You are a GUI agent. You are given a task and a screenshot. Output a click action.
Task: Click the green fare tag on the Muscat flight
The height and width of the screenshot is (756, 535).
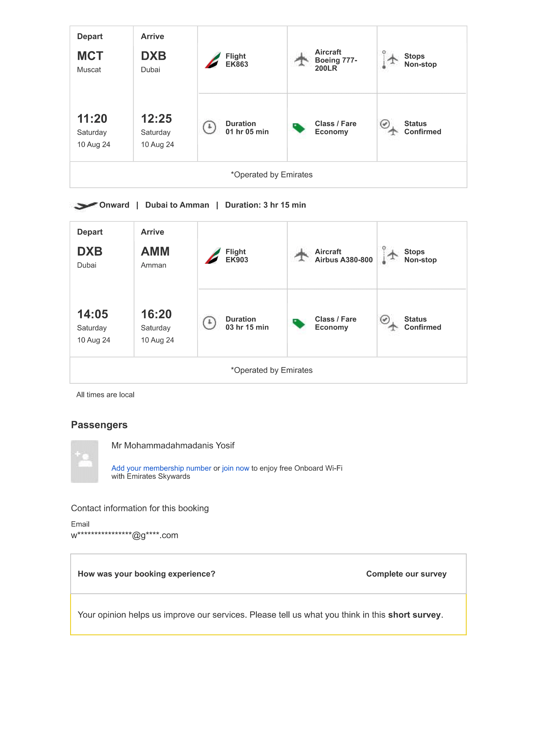(299, 128)
